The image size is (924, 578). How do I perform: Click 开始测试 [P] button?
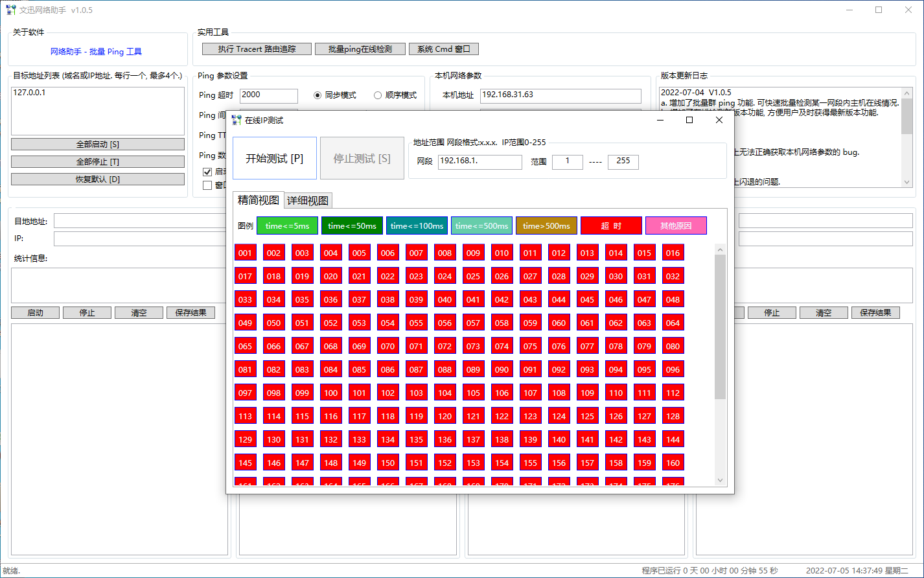(275, 158)
